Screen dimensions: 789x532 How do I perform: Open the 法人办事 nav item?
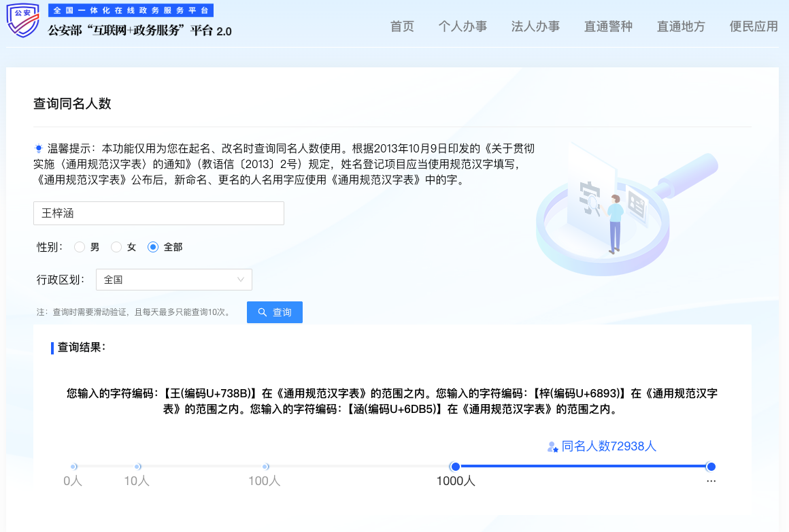tap(535, 26)
